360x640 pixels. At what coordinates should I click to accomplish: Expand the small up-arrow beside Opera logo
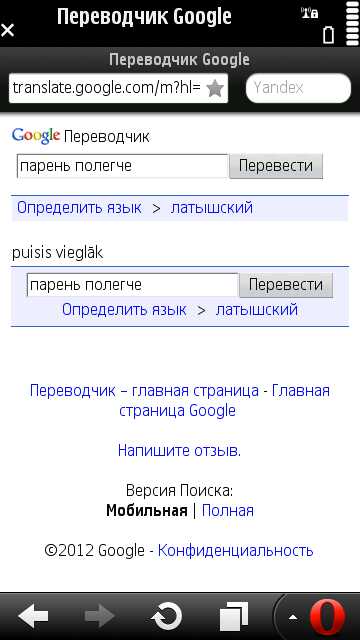tap(293, 618)
